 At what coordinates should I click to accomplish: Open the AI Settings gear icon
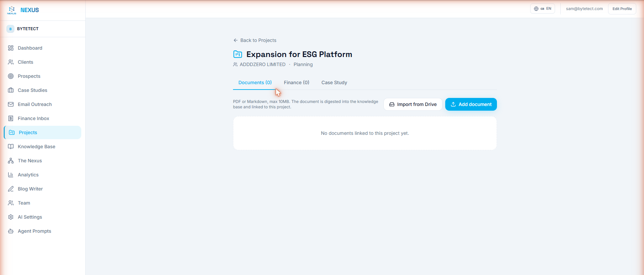click(x=11, y=217)
